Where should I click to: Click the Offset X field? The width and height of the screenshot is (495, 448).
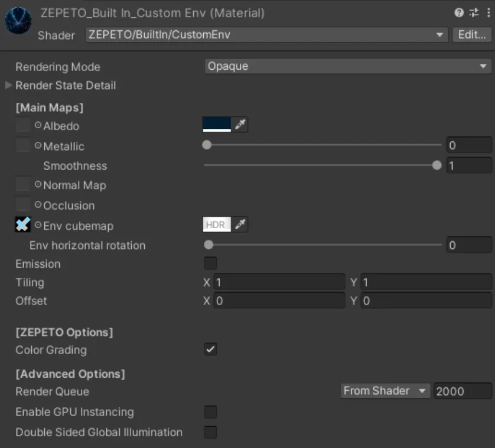coord(279,300)
